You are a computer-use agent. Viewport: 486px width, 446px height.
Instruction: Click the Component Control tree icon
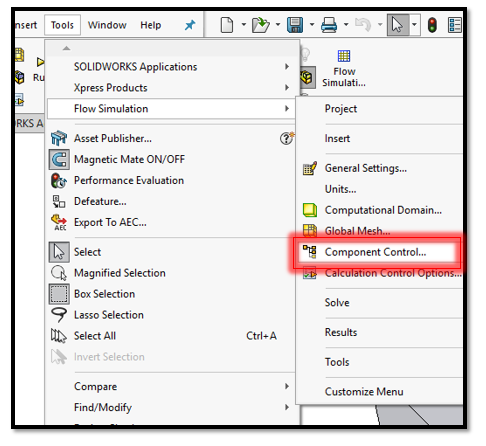coord(310,252)
